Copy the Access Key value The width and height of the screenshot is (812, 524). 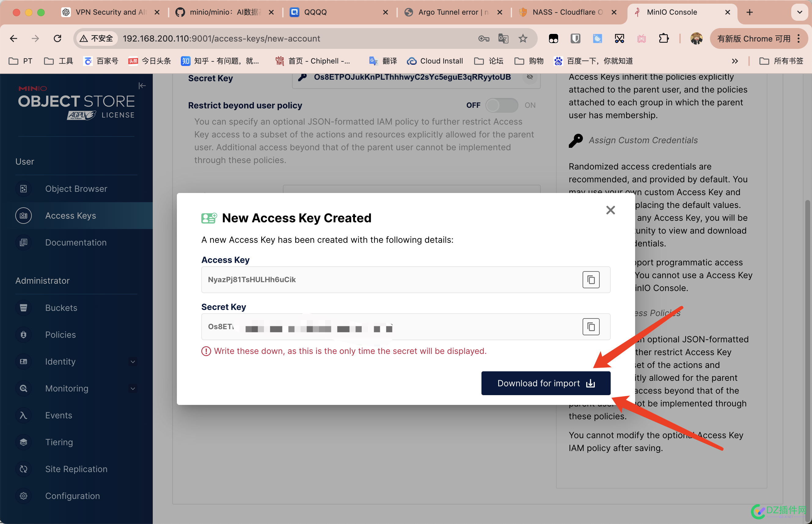click(591, 279)
